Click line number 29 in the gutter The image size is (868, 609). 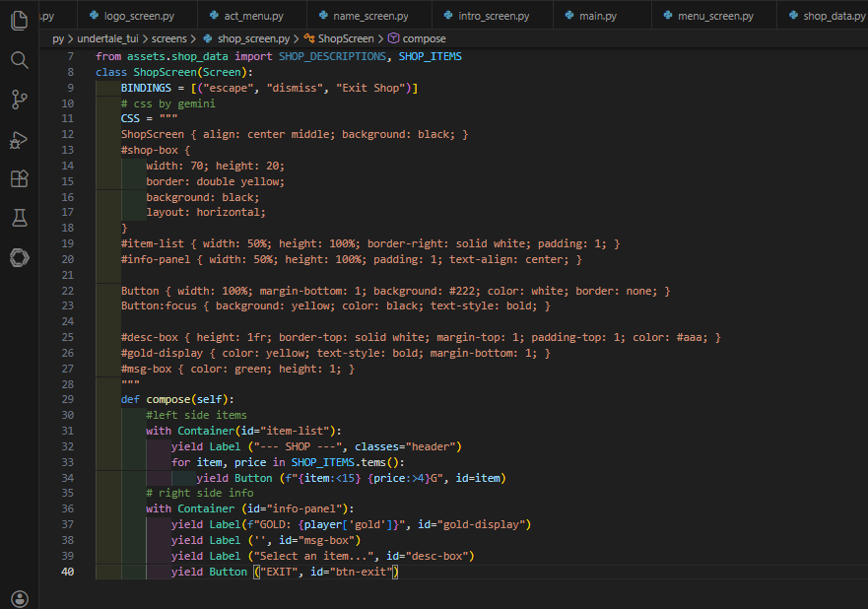(67, 398)
